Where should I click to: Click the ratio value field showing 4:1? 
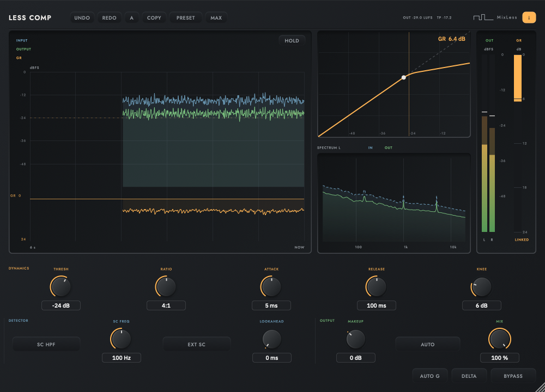(166, 305)
